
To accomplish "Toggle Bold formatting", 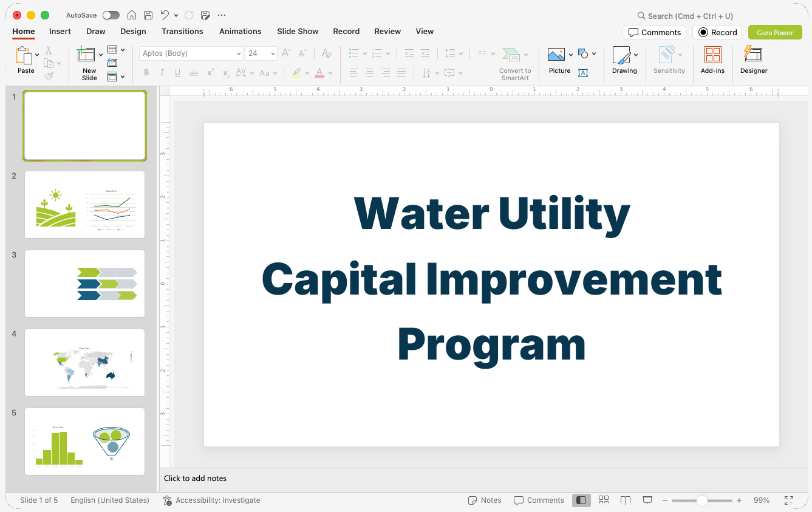I will [146, 73].
